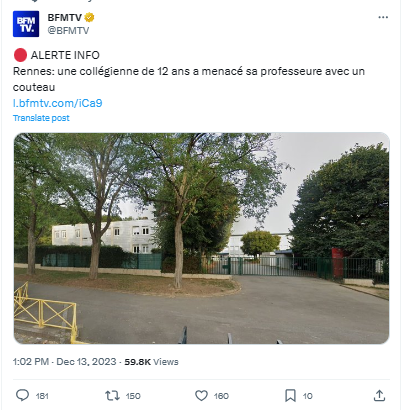Click the BFMTV display name

pos(65,17)
